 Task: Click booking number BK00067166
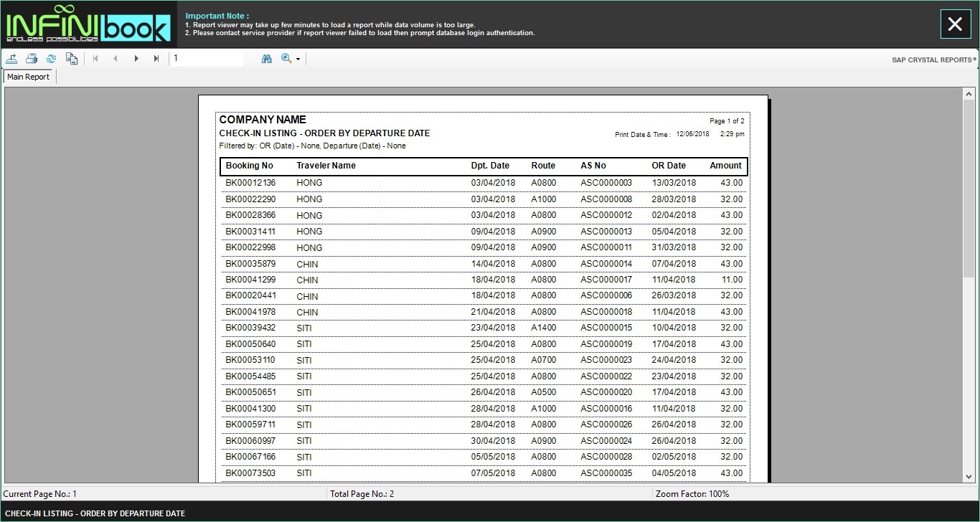click(x=250, y=457)
